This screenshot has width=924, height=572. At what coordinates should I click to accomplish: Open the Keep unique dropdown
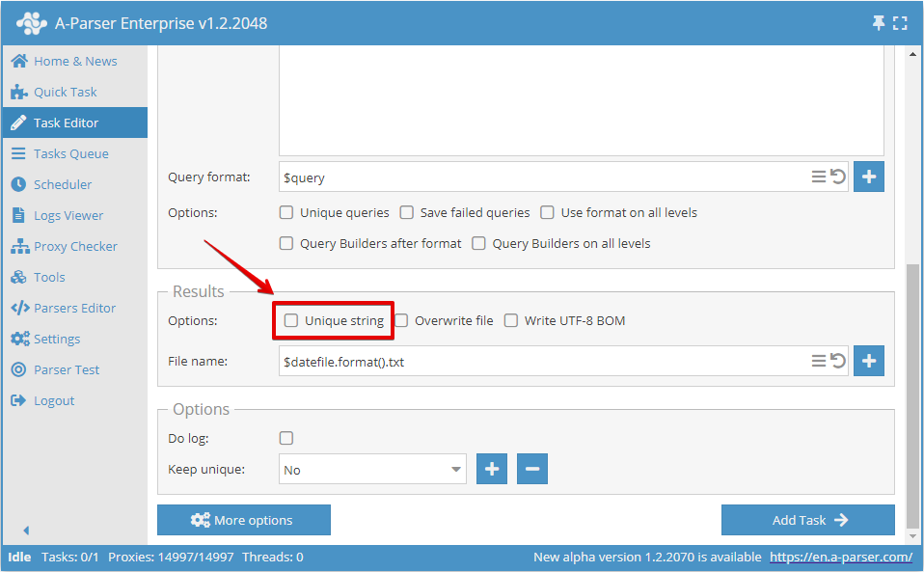coord(372,468)
